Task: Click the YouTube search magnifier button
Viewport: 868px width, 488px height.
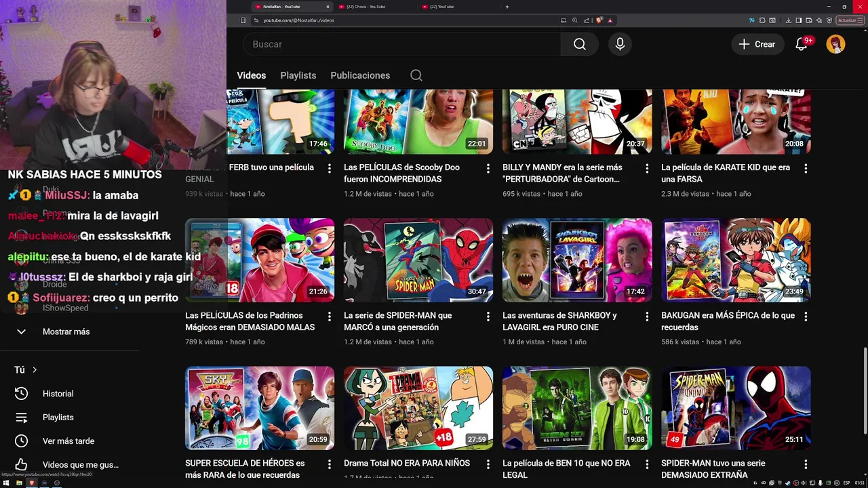Action: [579, 44]
